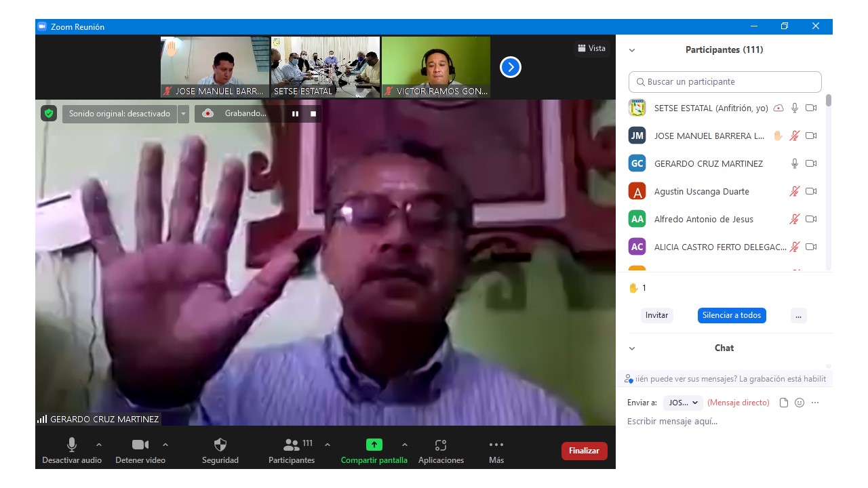Lower JOSE MANUEL BARRERA raised hand
This screenshot has height=488, width=868.
point(778,136)
